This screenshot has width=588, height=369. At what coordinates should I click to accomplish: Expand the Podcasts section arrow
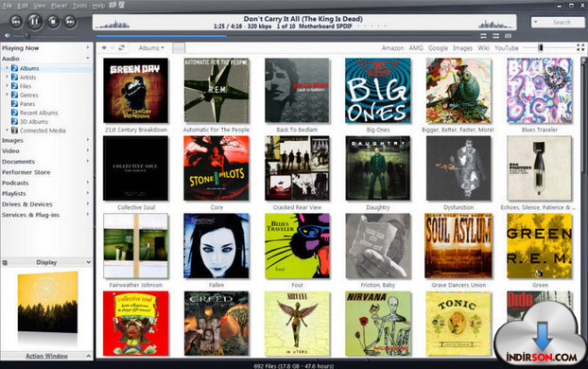pyautogui.click(x=88, y=183)
